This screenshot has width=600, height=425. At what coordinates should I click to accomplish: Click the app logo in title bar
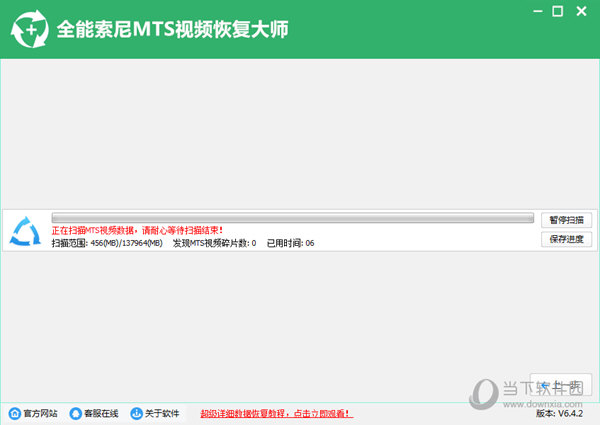click(30, 29)
